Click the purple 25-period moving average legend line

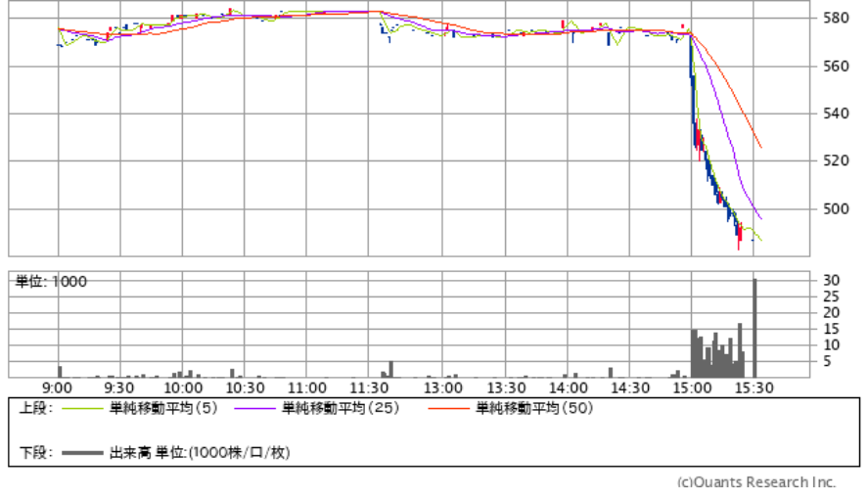256,409
